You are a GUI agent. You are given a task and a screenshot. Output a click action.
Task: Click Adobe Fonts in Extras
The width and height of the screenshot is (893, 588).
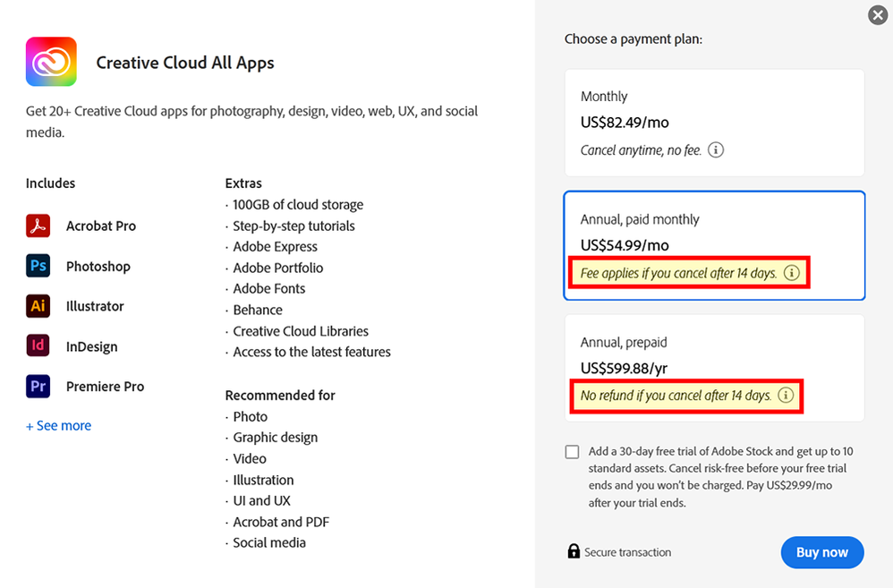268,289
